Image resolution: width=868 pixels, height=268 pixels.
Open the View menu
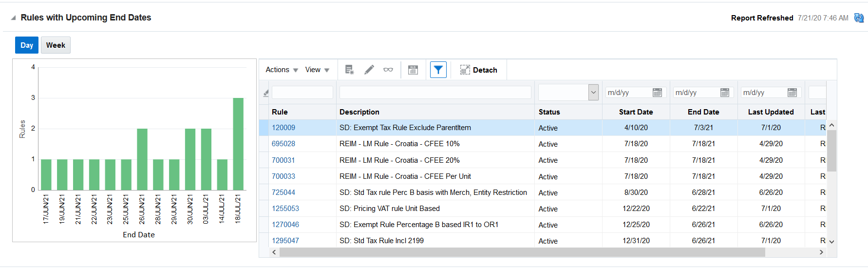coord(317,70)
